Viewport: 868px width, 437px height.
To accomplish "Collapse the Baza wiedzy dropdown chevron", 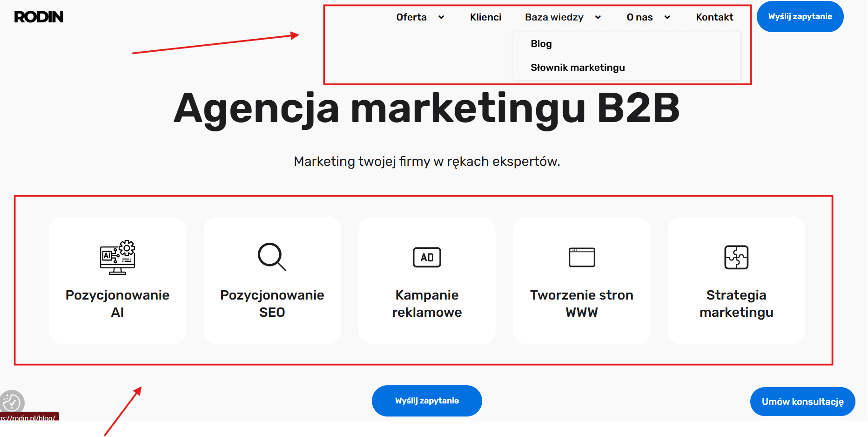I will 598,17.
